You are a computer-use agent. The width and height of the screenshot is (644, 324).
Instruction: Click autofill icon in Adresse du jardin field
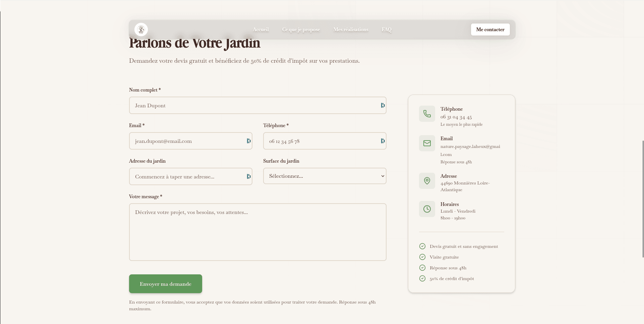(248, 176)
